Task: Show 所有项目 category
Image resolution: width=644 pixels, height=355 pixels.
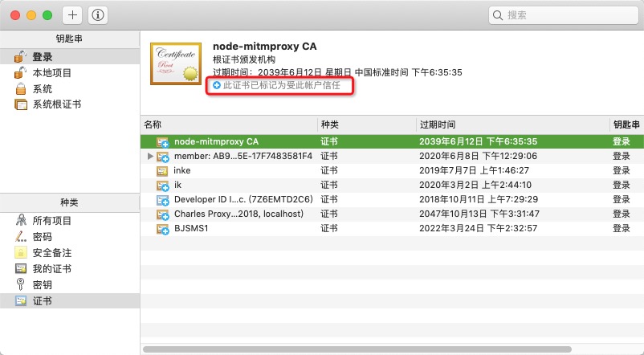Action: (70, 221)
